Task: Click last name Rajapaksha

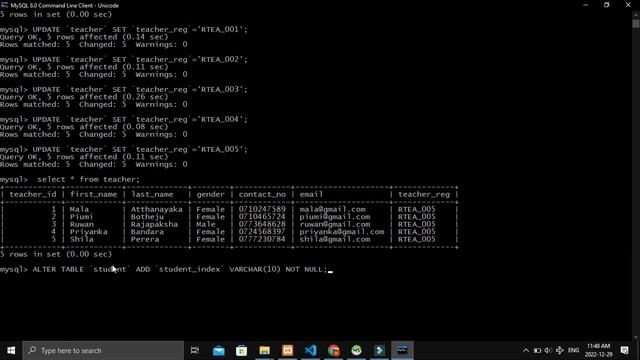Action: (154, 224)
